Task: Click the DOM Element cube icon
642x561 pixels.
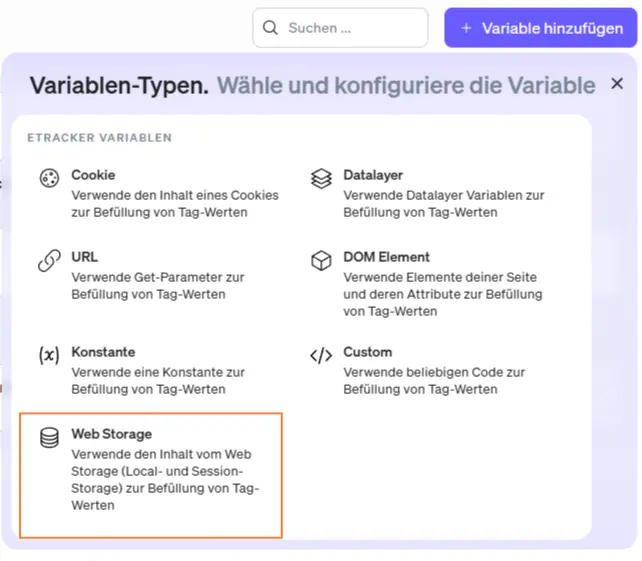Action: tap(321, 260)
